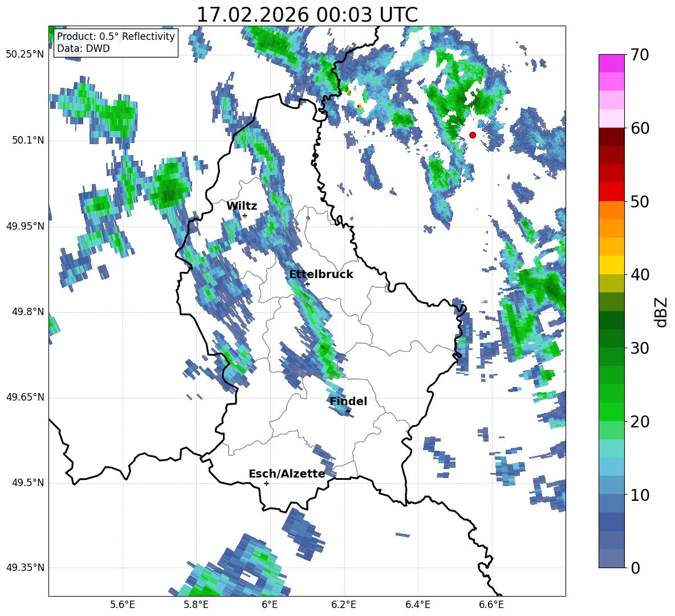
Task: Click the 50 colorbar tick label
Action: [x=640, y=201]
